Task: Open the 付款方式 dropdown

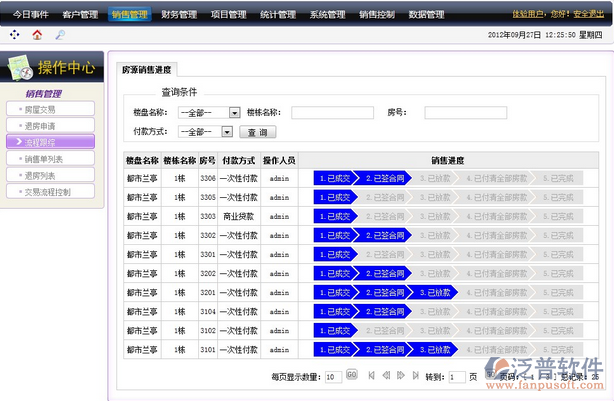Action: (226, 131)
